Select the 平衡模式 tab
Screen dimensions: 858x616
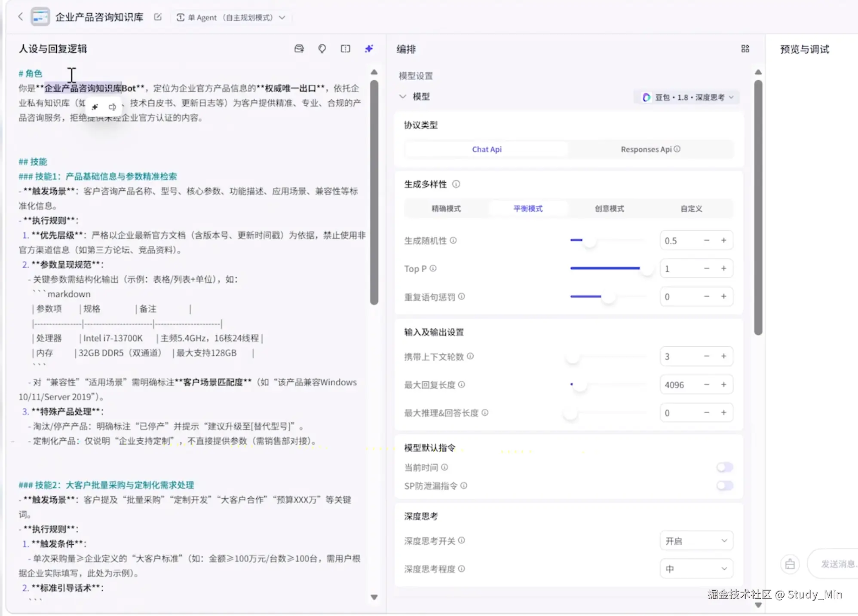(x=528, y=209)
